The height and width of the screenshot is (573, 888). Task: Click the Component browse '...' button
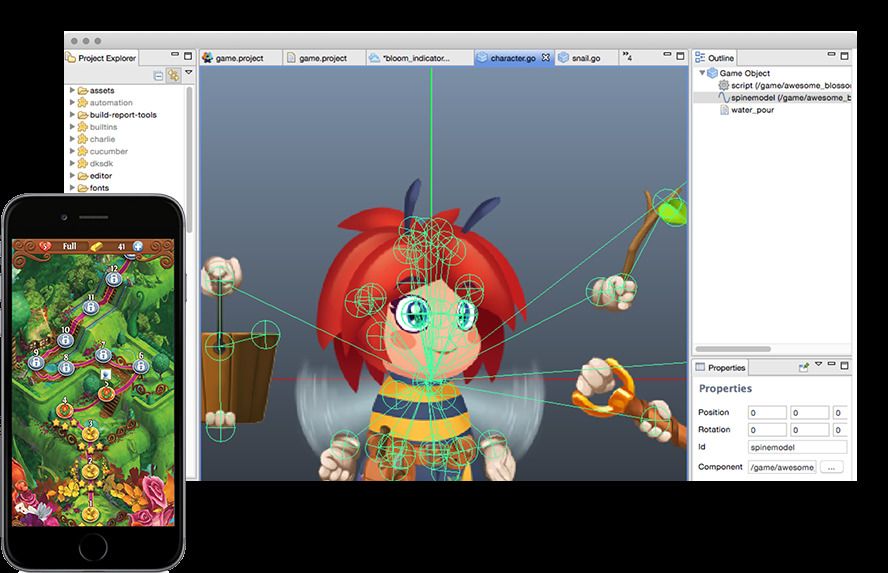coord(832,467)
